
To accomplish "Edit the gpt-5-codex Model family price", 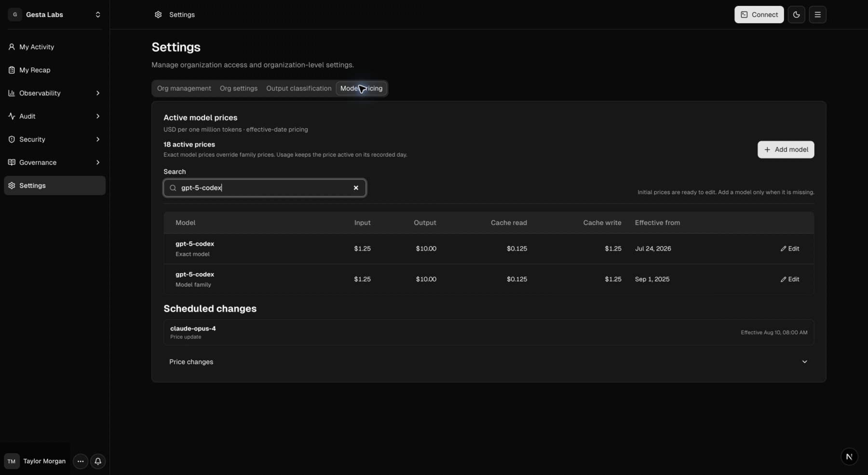I will coord(790,279).
